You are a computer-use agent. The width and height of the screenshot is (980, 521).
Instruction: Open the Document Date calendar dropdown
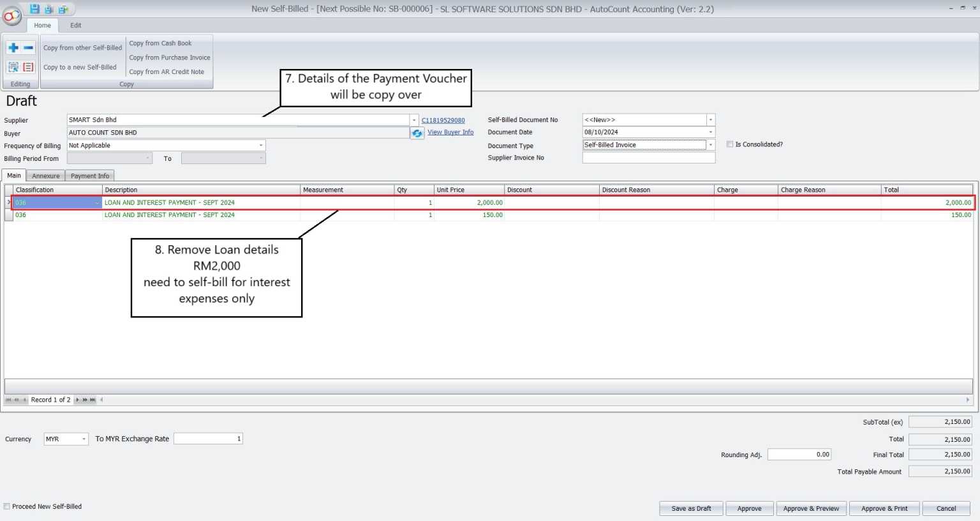711,132
